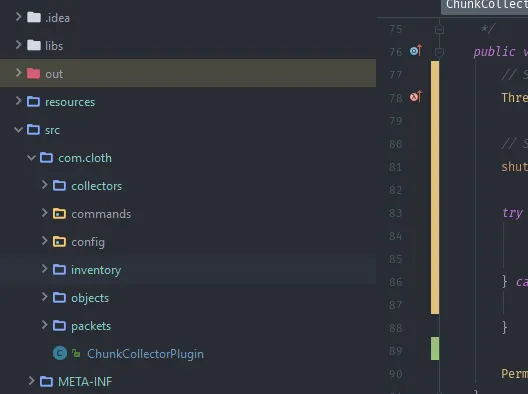Image resolution: width=528 pixels, height=394 pixels.
Task: Click the META-INF folder icon
Action: (x=46, y=382)
